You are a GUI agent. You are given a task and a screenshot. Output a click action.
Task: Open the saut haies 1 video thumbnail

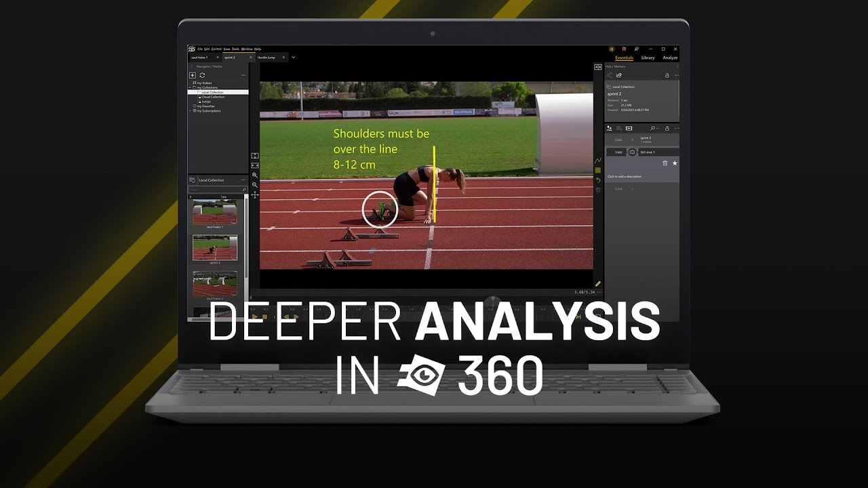(x=215, y=212)
